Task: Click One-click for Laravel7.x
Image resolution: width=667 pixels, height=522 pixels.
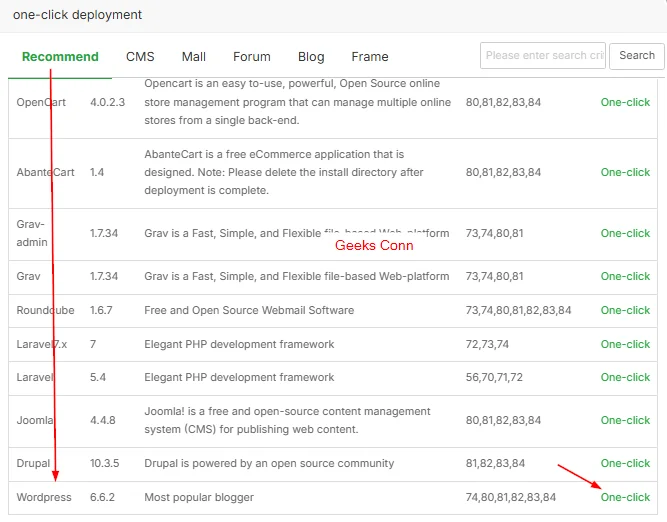Action: point(625,345)
